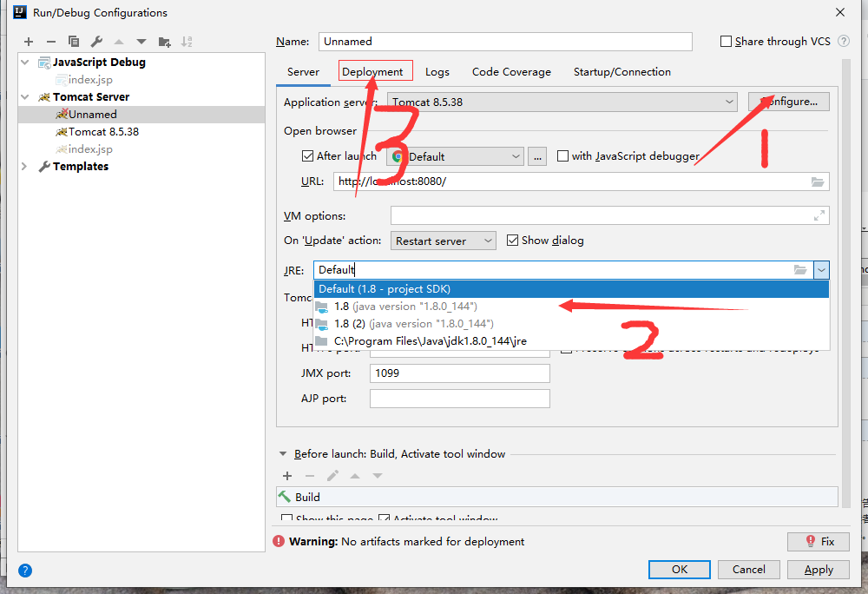Open Restart server update action dropdown
The height and width of the screenshot is (594, 868).
(x=443, y=241)
